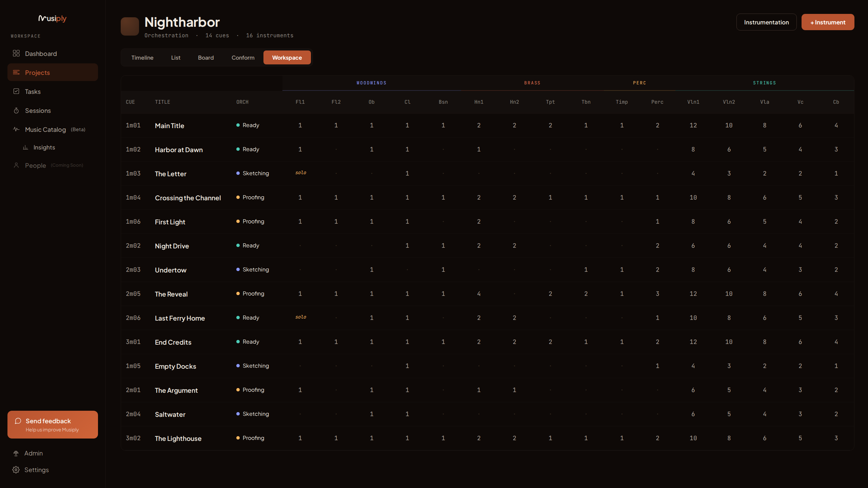Click Crossing the Channel cue title

[188, 198]
